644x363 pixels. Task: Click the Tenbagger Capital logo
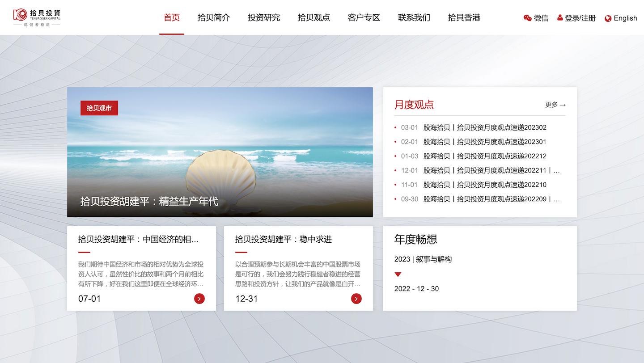point(37,17)
